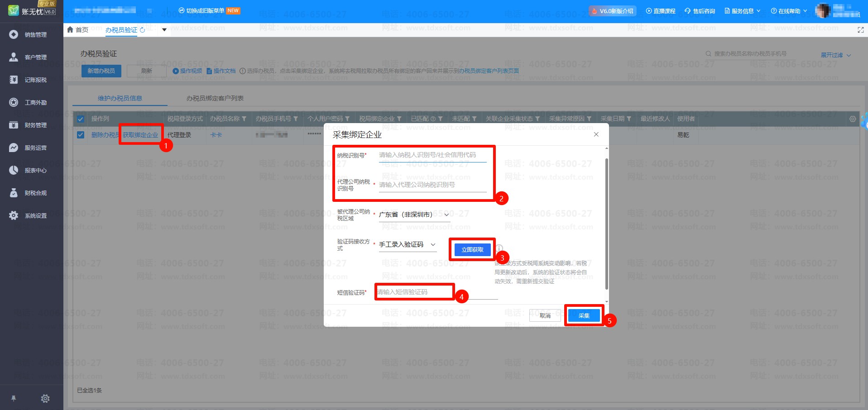This screenshot has width=868, height=410.
Task: Click the 短信验证码 input field
Action: pos(414,292)
